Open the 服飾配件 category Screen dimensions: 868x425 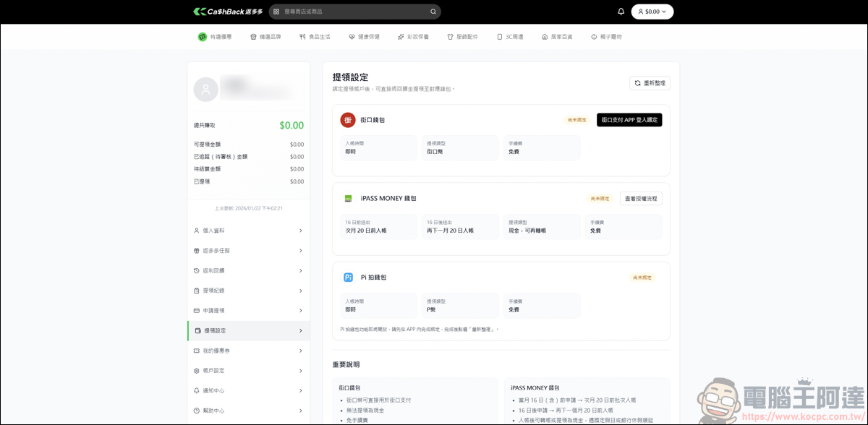[462, 37]
